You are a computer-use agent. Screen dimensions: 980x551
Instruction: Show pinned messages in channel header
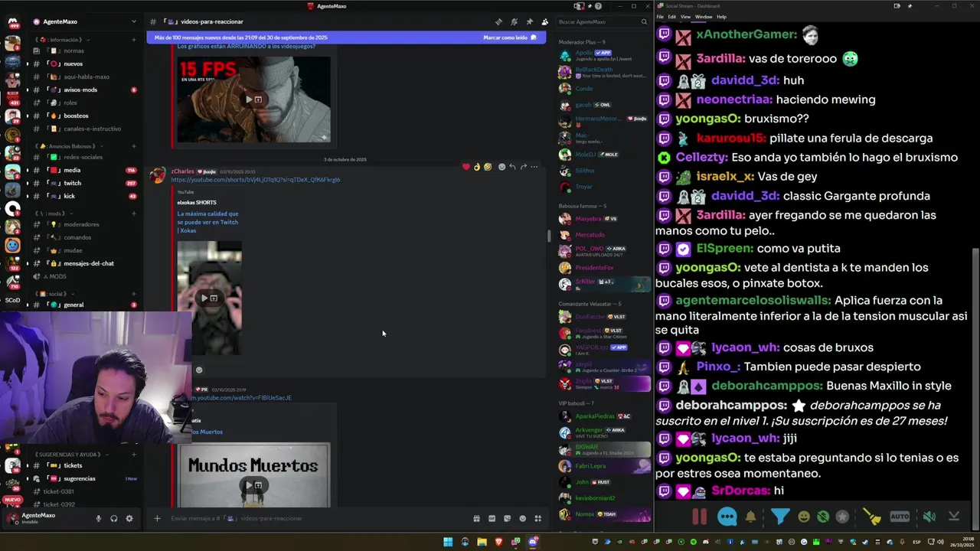(529, 21)
